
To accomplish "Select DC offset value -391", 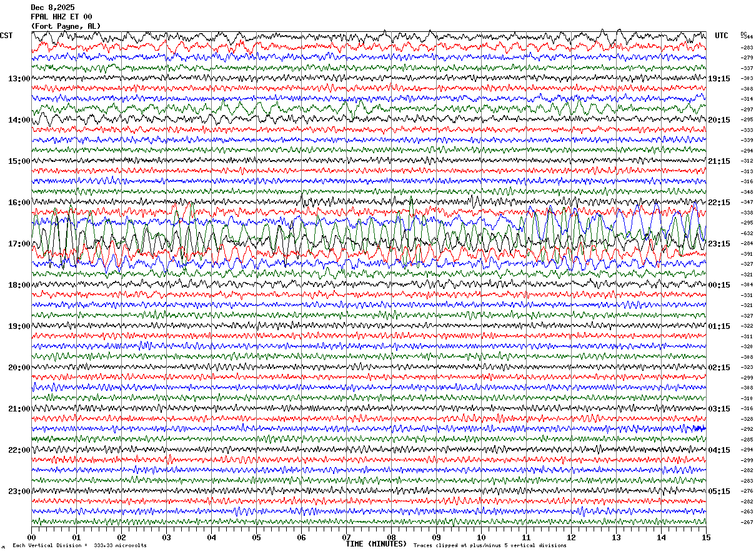I will point(747,254).
